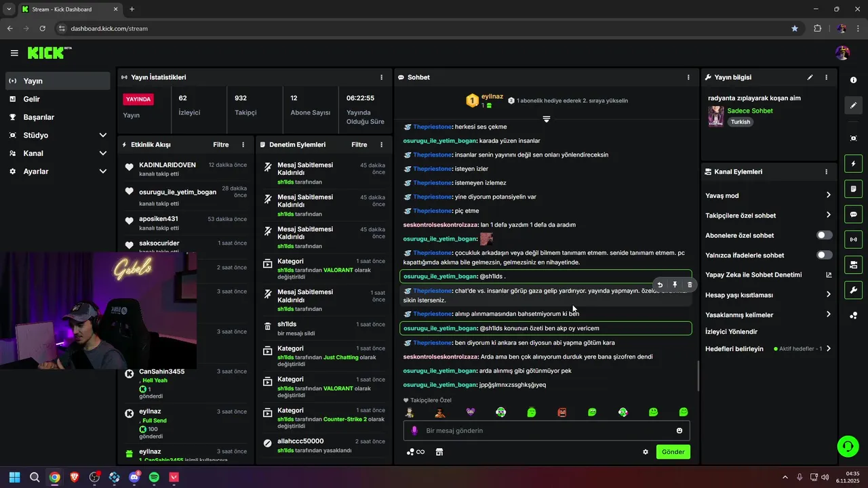Click the purple heart emote in emote row
This screenshot has height=488, width=868.
471,412
